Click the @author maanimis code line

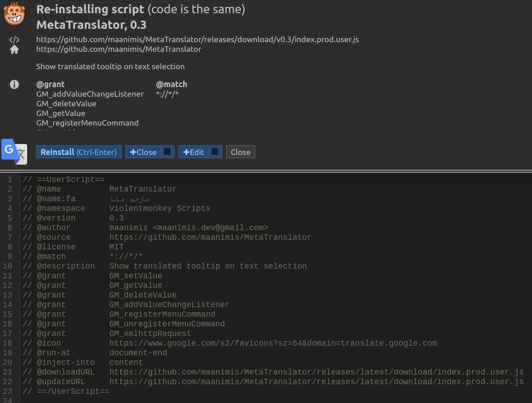(x=146, y=227)
